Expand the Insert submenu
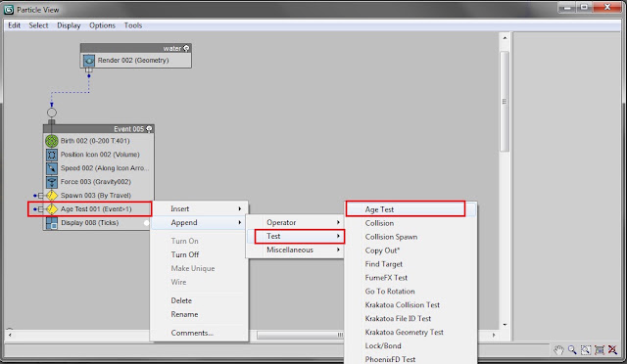627x364 pixels. pyautogui.click(x=200, y=209)
